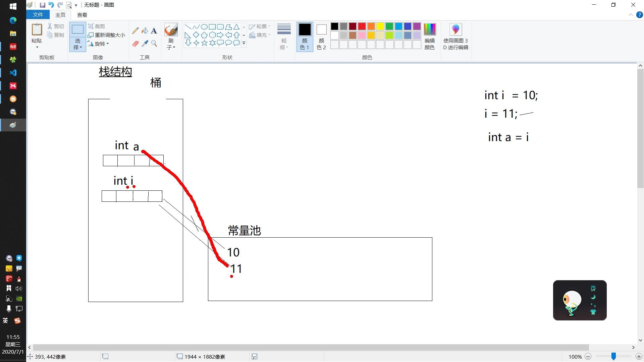Click the 查看 (View) menu tab
This screenshot has width=644, height=362.
point(82,15)
